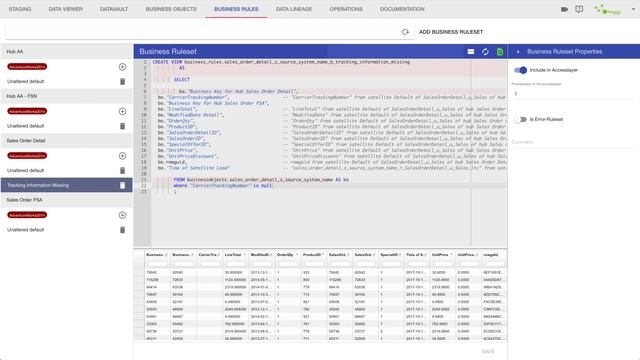Click Prioritization in the accesslayer field
Viewport: 640px width, 360px height.
(573, 93)
